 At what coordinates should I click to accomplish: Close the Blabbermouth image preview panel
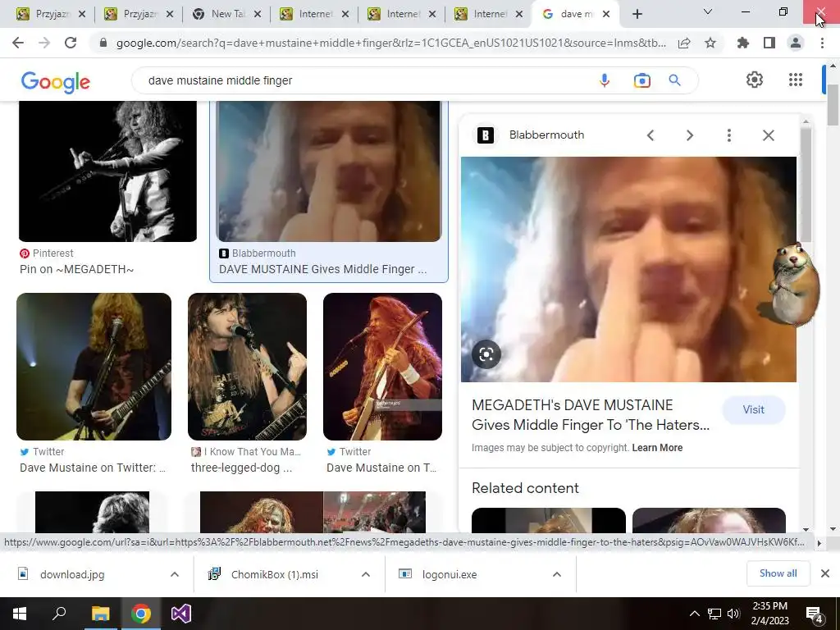point(768,135)
